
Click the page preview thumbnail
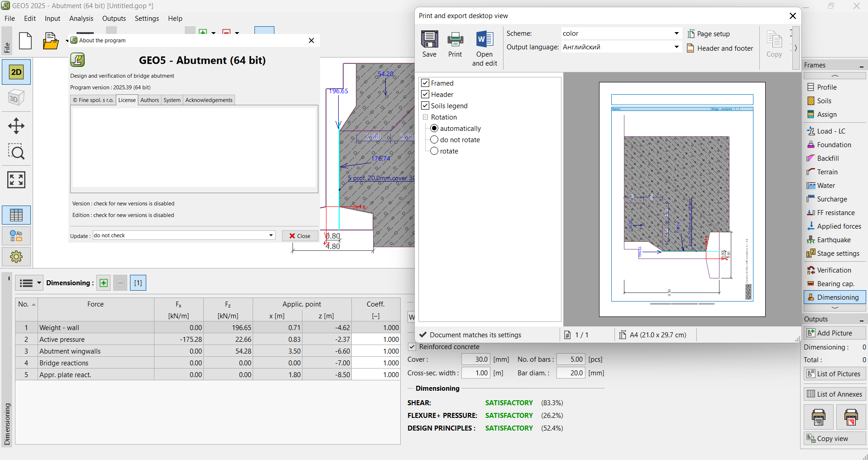coord(682,199)
